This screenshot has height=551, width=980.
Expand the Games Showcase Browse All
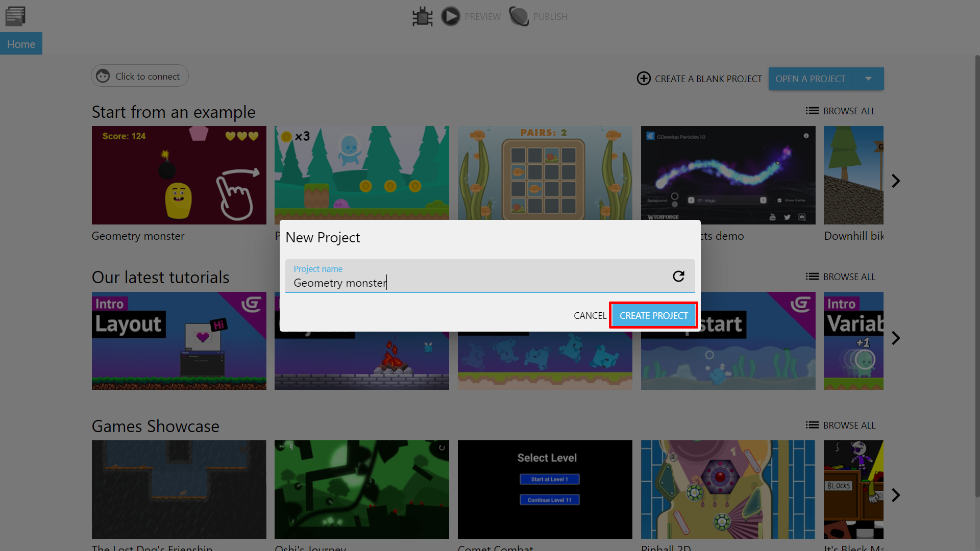tap(841, 424)
